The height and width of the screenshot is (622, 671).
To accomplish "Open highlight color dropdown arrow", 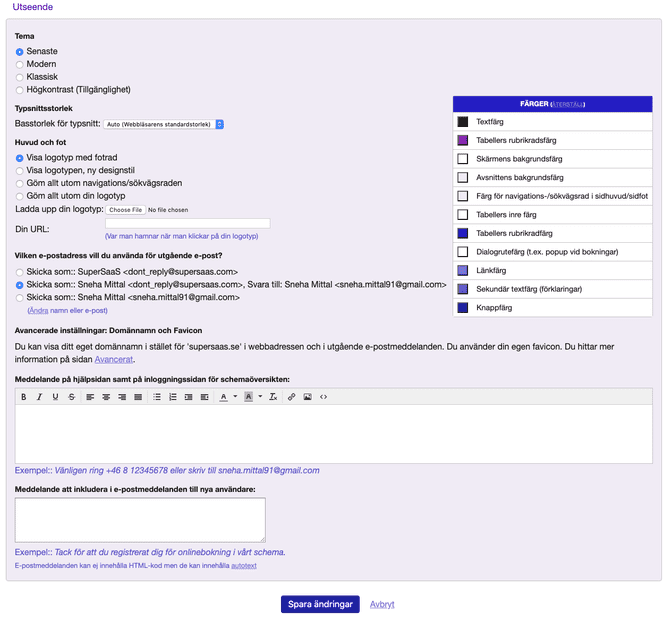I will pyautogui.click(x=260, y=397).
